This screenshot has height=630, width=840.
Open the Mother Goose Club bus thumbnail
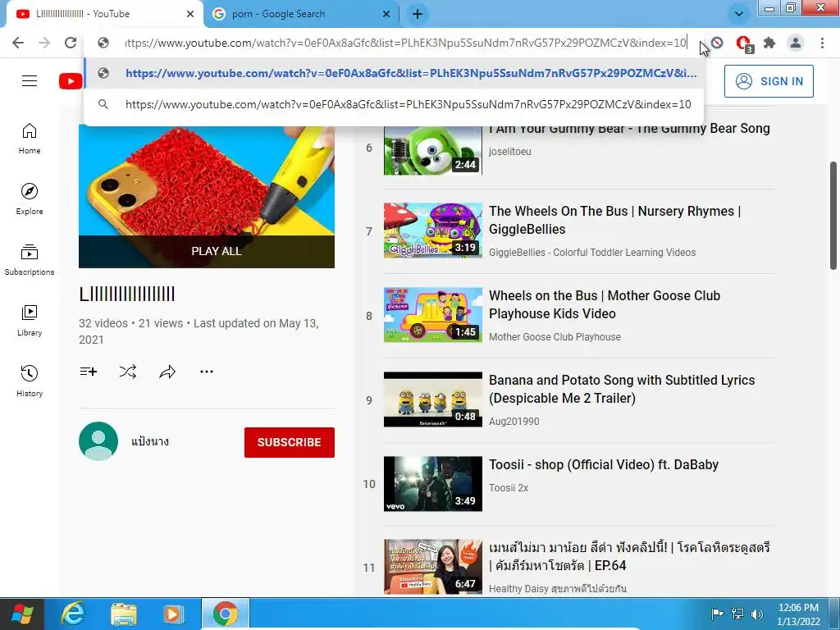pos(433,315)
